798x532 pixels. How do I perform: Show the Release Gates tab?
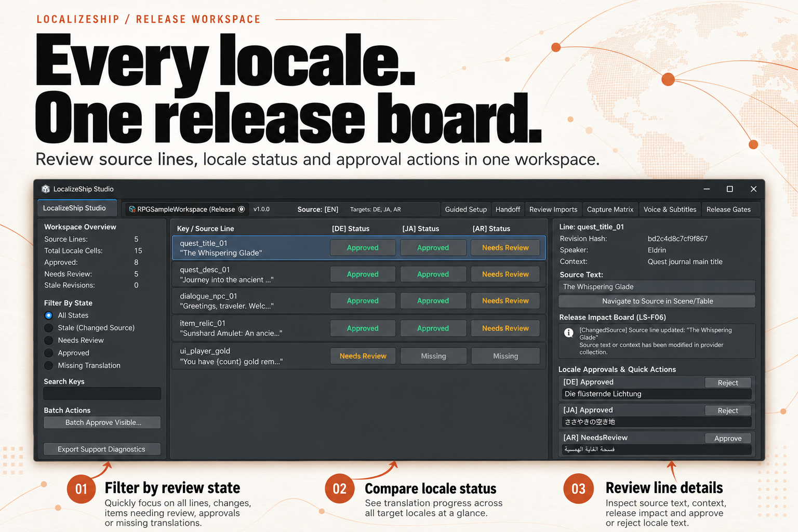[x=728, y=209]
